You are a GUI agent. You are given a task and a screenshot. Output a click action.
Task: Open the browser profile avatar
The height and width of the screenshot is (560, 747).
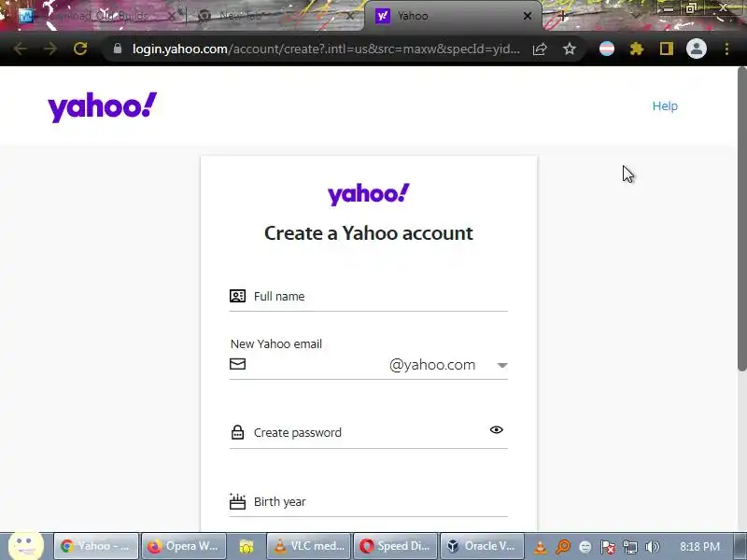(x=696, y=49)
